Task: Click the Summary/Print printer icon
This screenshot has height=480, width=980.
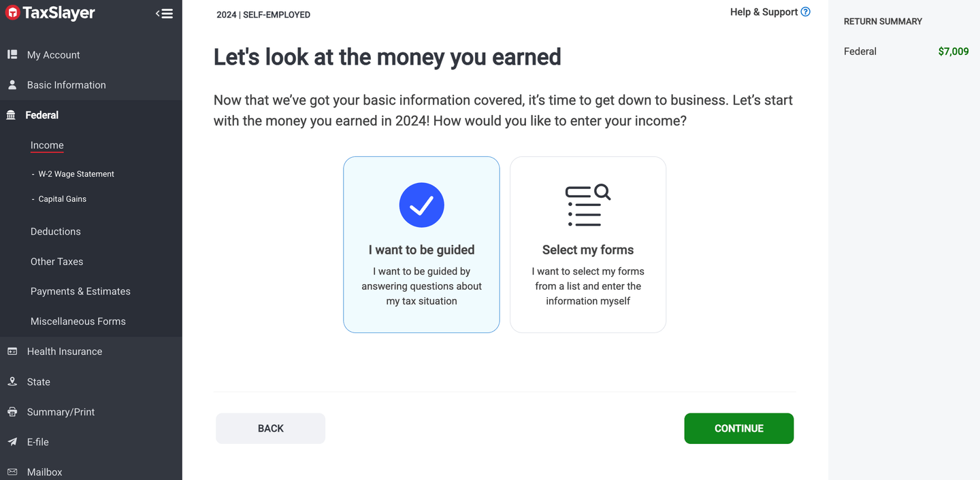Action: click(x=12, y=412)
